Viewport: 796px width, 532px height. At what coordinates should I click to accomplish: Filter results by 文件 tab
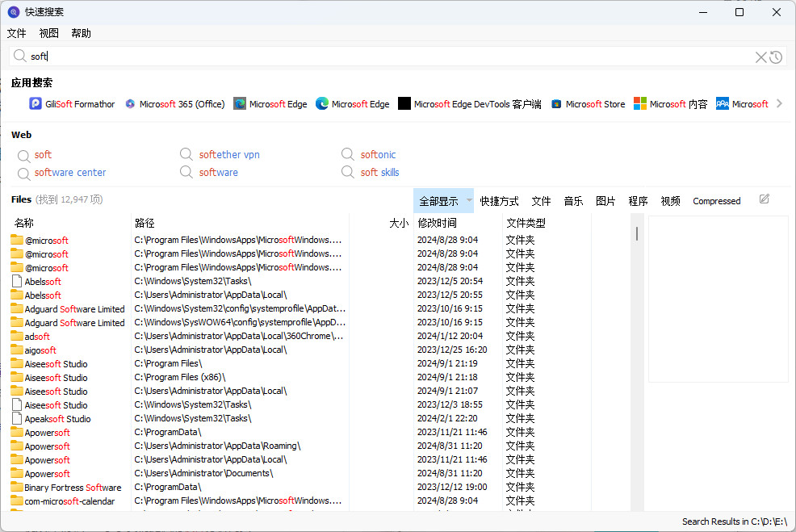[541, 202]
